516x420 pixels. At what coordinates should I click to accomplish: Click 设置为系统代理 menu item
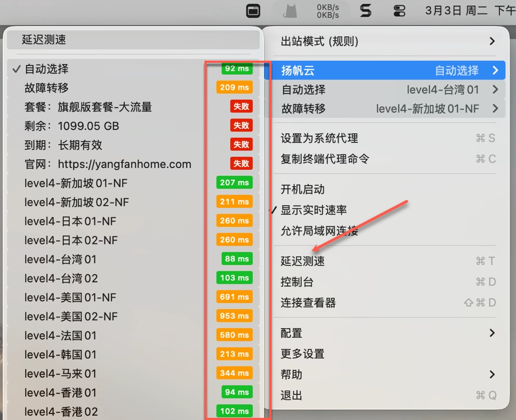[x=385, y=139]
